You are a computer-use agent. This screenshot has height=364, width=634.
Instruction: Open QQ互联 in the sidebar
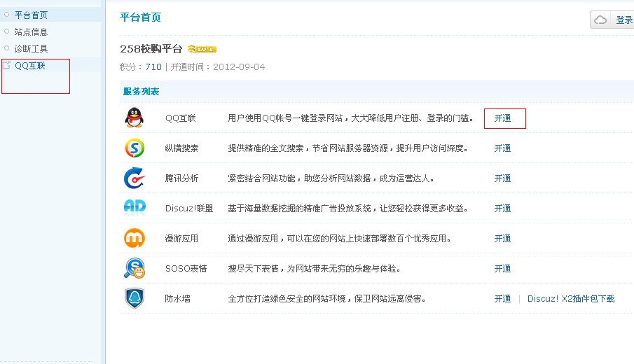[x=30, y=65]
